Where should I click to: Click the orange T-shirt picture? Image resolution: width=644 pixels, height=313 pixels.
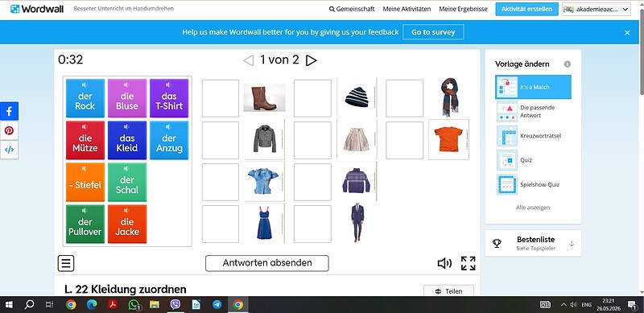tap(448, 139)
